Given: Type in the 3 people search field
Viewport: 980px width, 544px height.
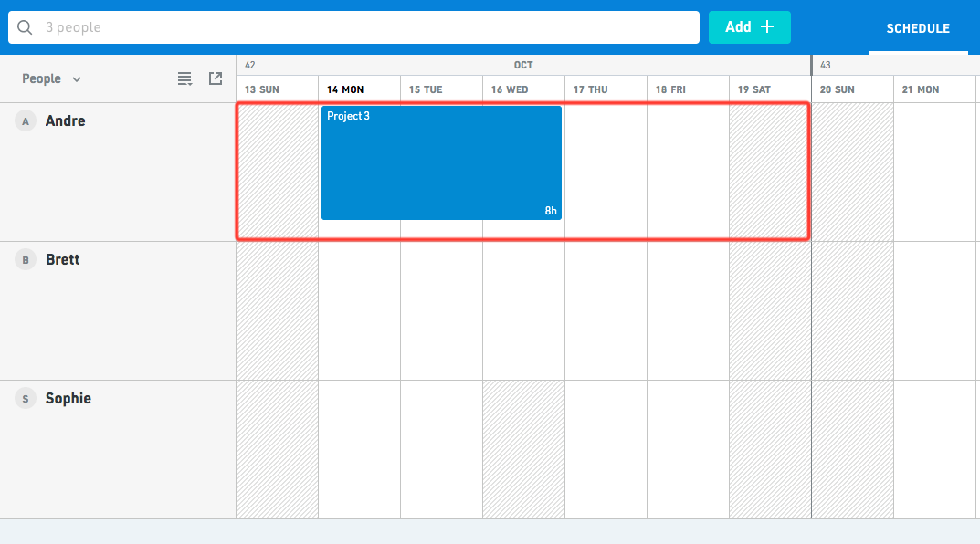Looking at the screenshot, I should (x=365, y=27).
